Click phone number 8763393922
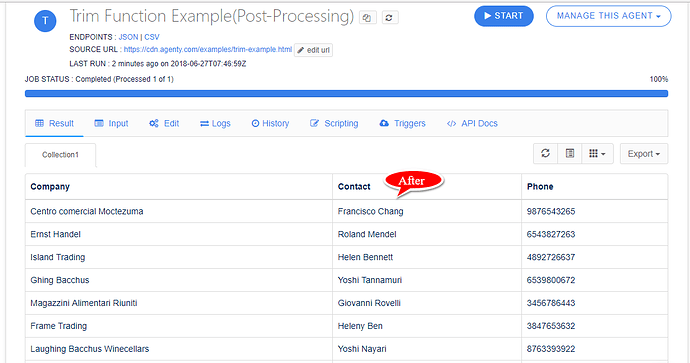This screenshot has height=363, width=690. pos(551,349)
